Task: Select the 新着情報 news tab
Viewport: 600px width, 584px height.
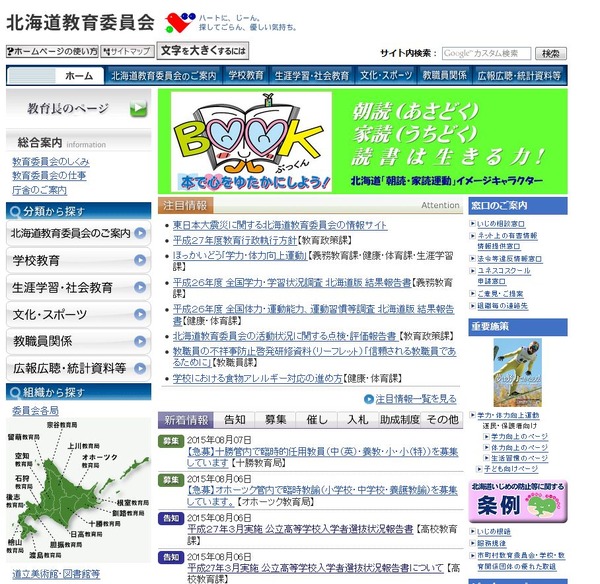Action: (x=186, y=420)
